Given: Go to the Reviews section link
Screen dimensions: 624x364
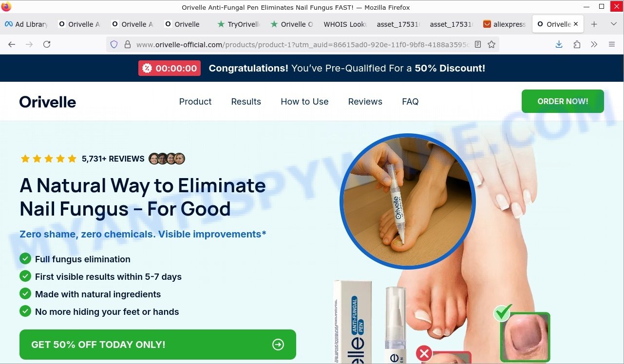Looking at the screenshot, I should [x=365, y=102].
